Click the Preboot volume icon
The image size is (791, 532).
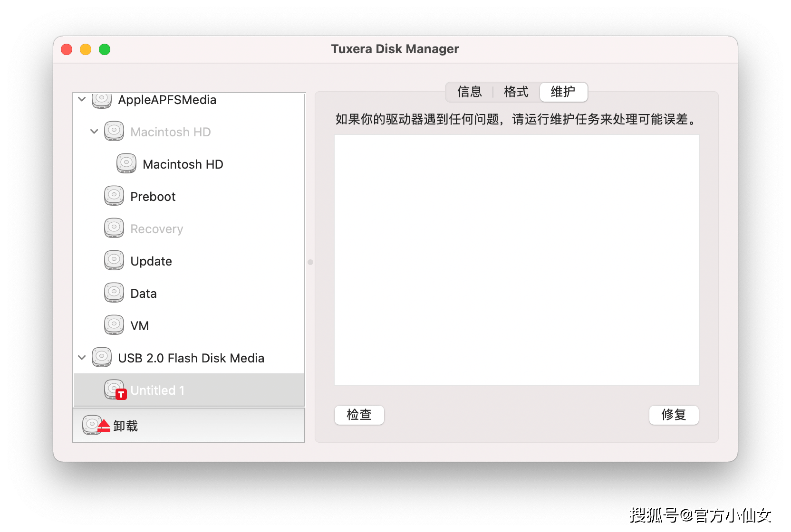[114, 196]
